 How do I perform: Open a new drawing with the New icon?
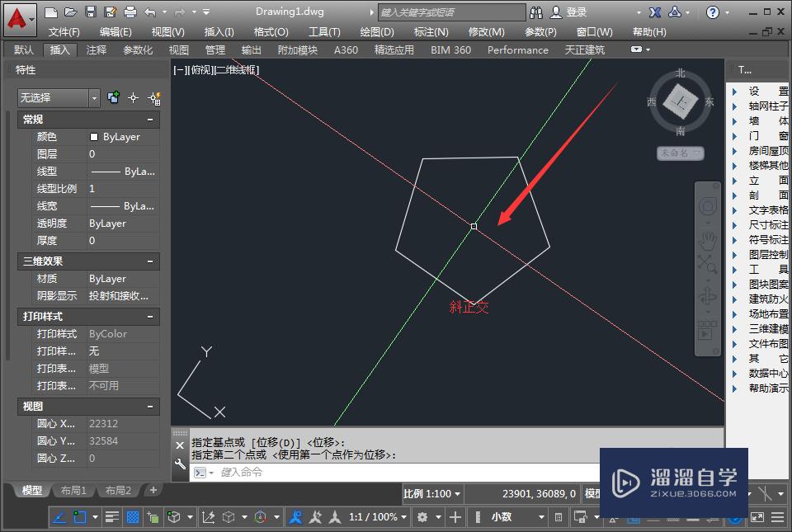(50, 12)
